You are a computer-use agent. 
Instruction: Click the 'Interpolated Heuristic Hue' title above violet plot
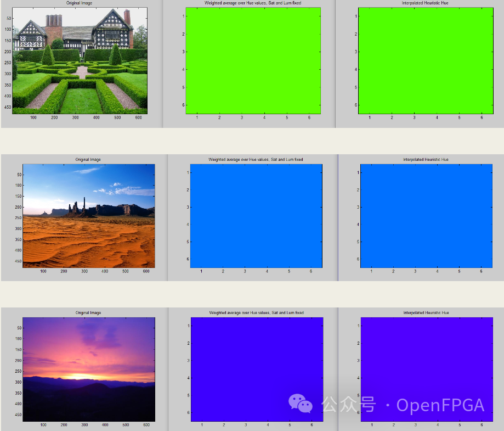point(426,312)
